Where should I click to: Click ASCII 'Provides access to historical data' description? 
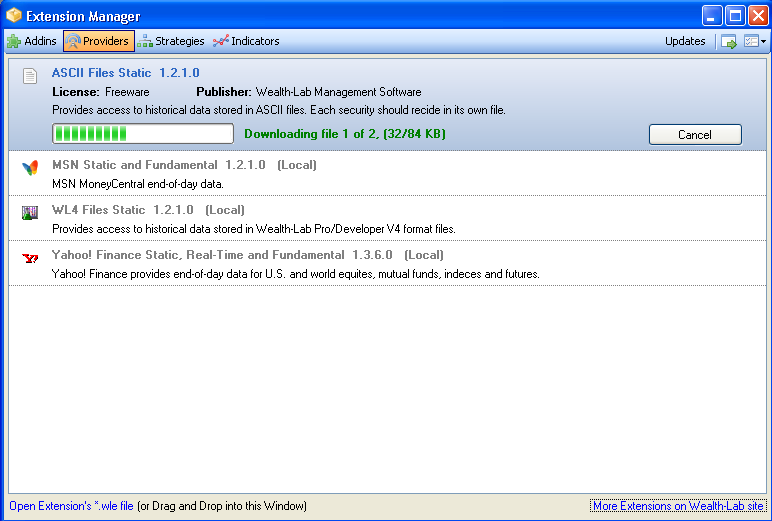click(279, 110)
